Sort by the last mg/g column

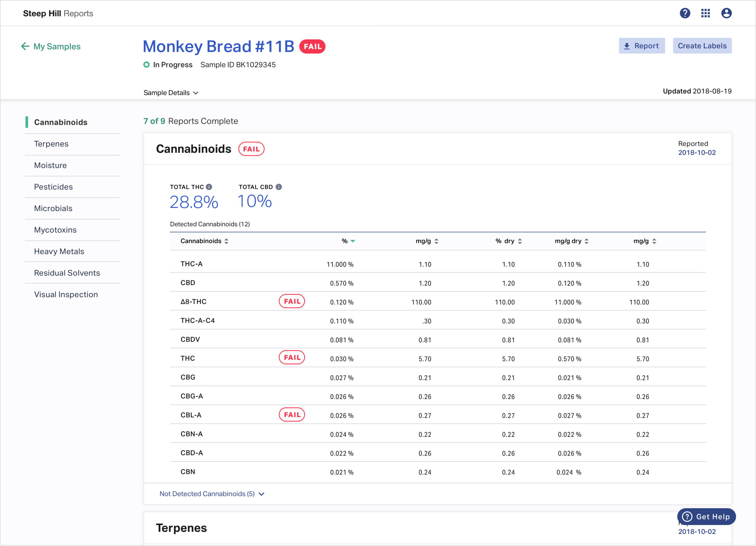[654, 241]
